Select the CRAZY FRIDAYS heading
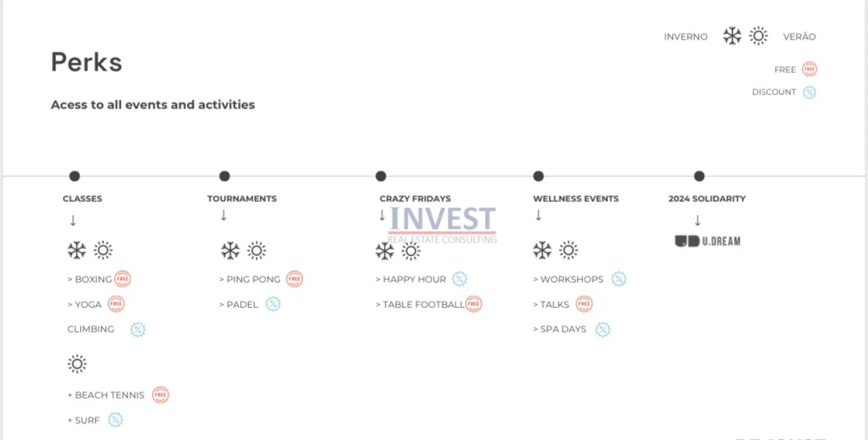This screenshot has height=440, width=868. 415,199
